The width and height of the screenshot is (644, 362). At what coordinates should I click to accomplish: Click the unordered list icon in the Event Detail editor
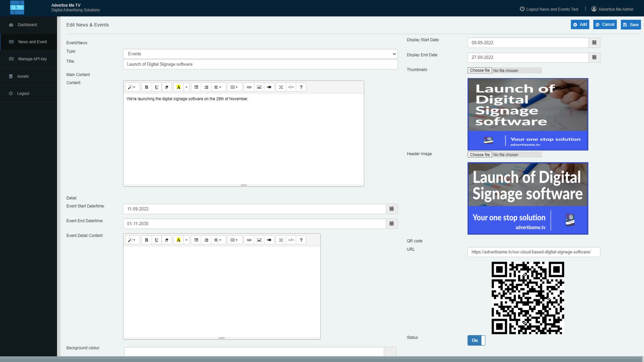pyautogui.click(x=196, y=240)
